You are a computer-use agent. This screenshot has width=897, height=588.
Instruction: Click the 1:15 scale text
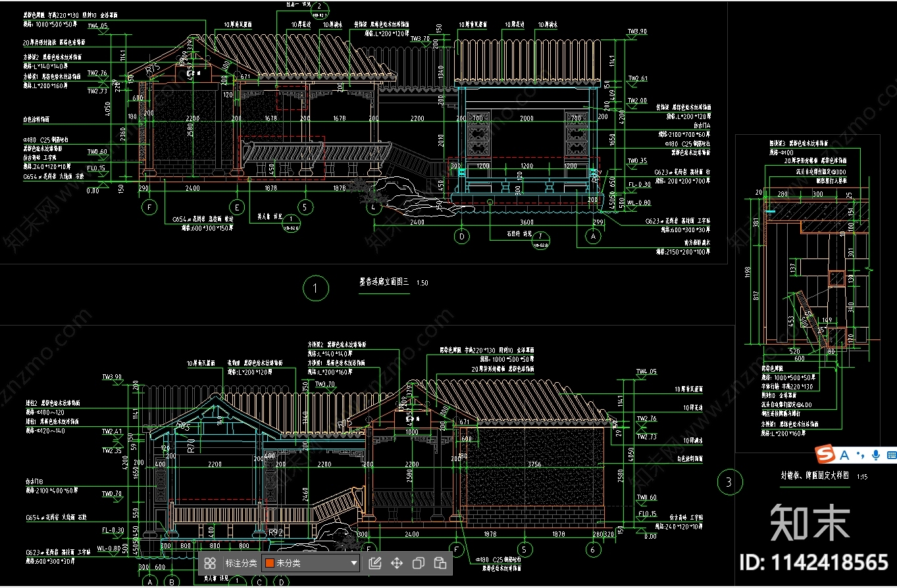(862, 477)
